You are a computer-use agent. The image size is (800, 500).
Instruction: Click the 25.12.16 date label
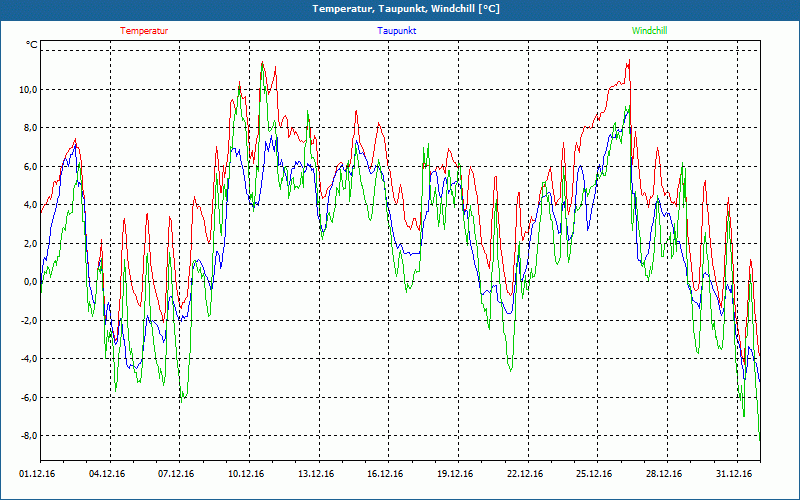coord(594,474)
